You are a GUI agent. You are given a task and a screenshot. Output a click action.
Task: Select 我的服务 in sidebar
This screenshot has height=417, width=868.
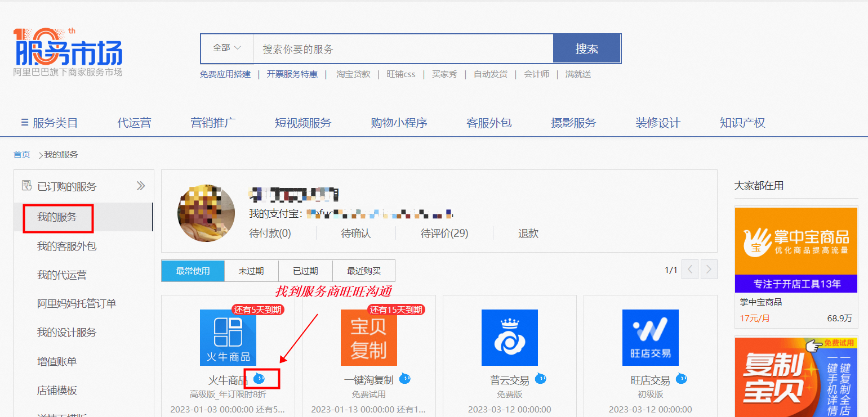83,217
